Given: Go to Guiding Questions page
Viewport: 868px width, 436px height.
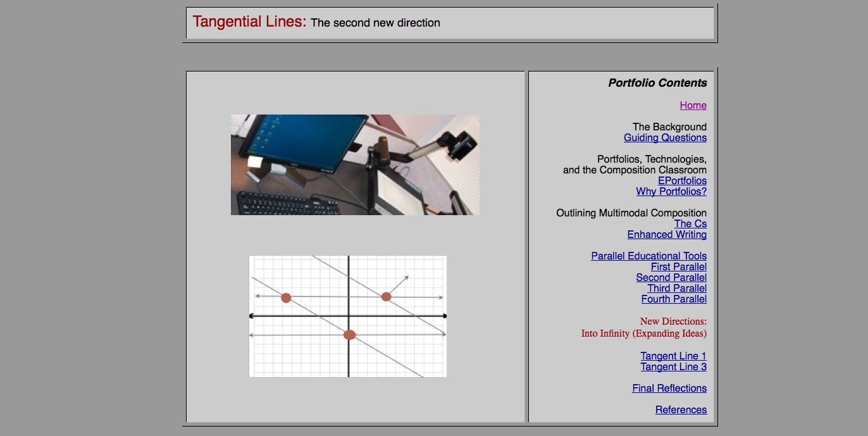Looking at the screenshot, I should [x=665, y=138].
